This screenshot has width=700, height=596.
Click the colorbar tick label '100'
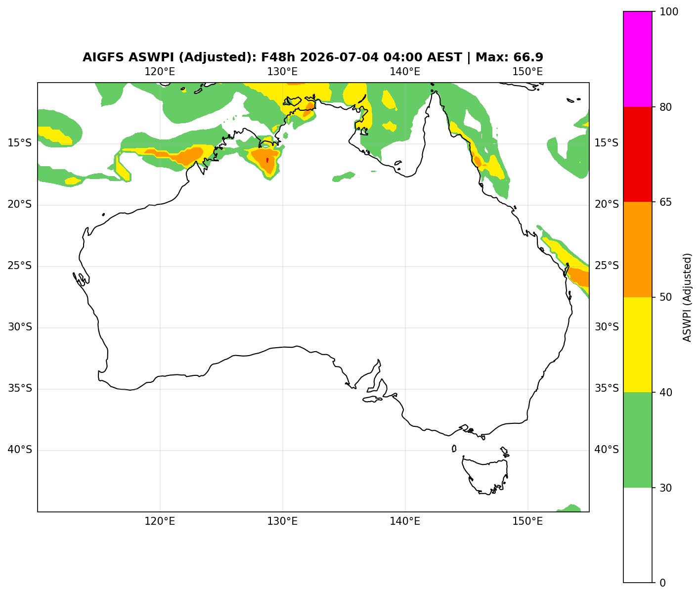(x=669, y=12)
